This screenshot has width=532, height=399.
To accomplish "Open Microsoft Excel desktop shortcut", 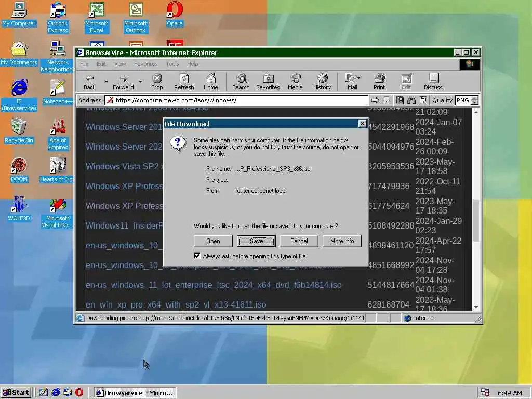I will (96, 18).
